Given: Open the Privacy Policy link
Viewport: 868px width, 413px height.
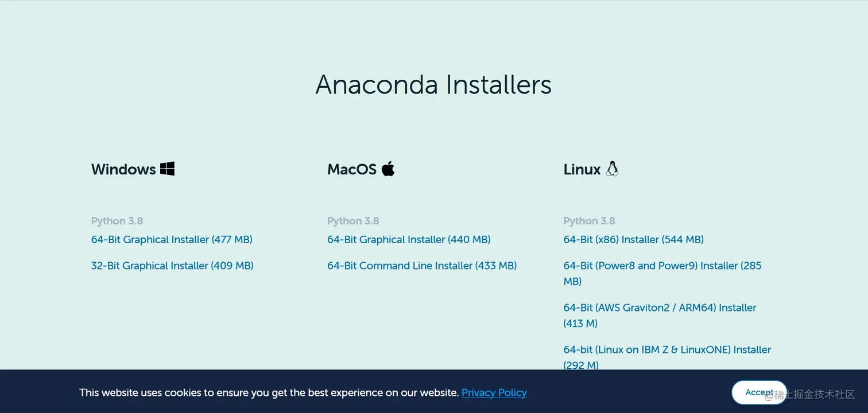Looking at the screenshot, I should tap(494, 393).
